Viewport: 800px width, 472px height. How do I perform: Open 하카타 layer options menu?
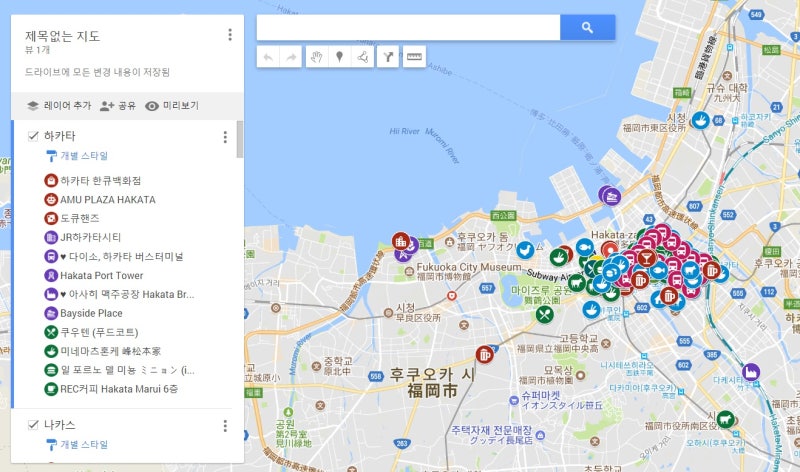pyautogui.click(x=225, y=137)
